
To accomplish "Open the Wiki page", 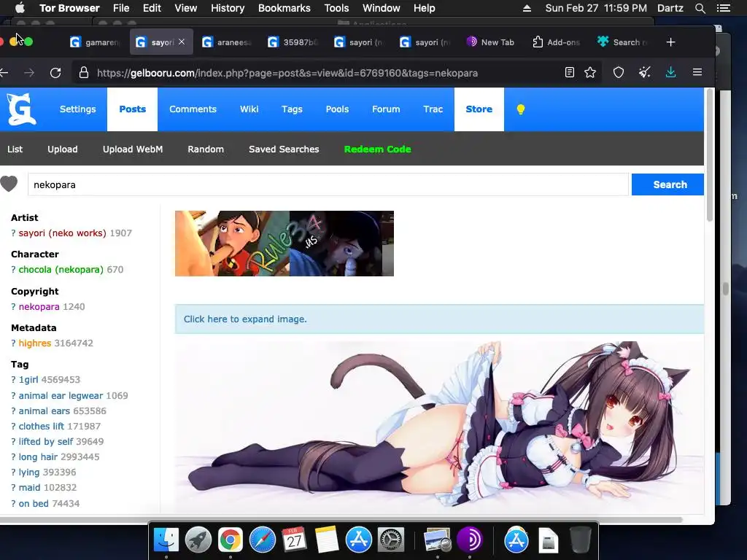I will [x=249, y=109].
